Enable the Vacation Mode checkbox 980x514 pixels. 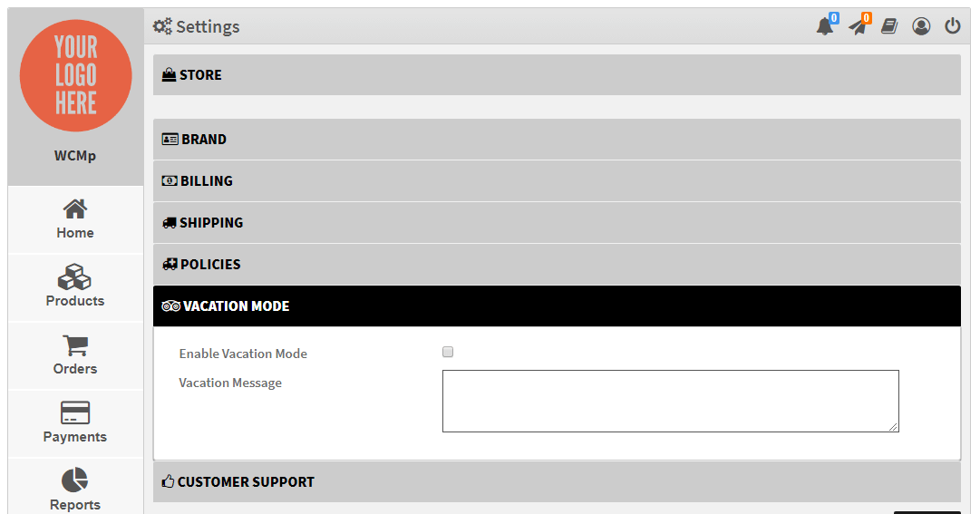click(448, 353)
